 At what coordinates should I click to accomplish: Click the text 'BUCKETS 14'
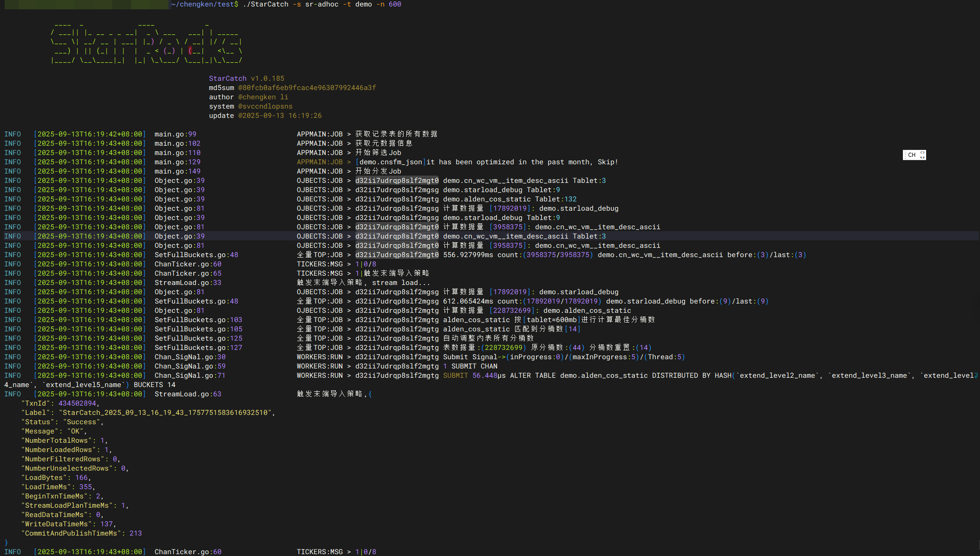(x=155, y=385)
